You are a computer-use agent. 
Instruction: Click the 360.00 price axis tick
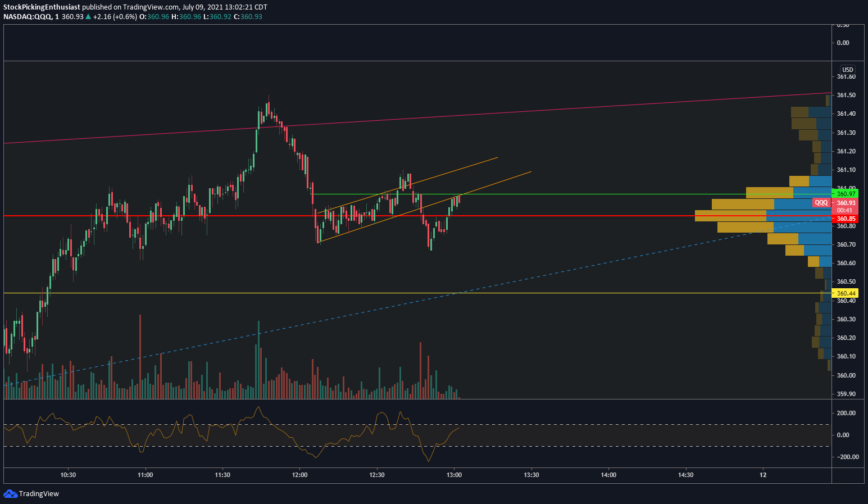(846, 375)
